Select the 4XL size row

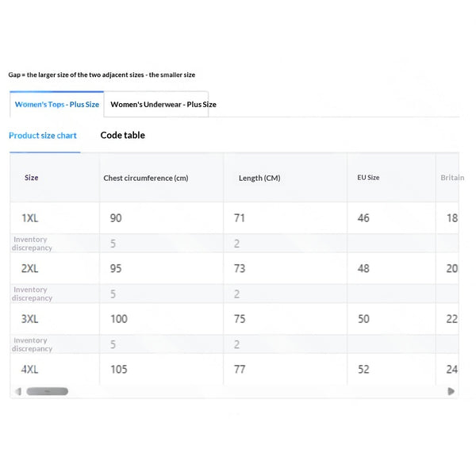point(234,369)
